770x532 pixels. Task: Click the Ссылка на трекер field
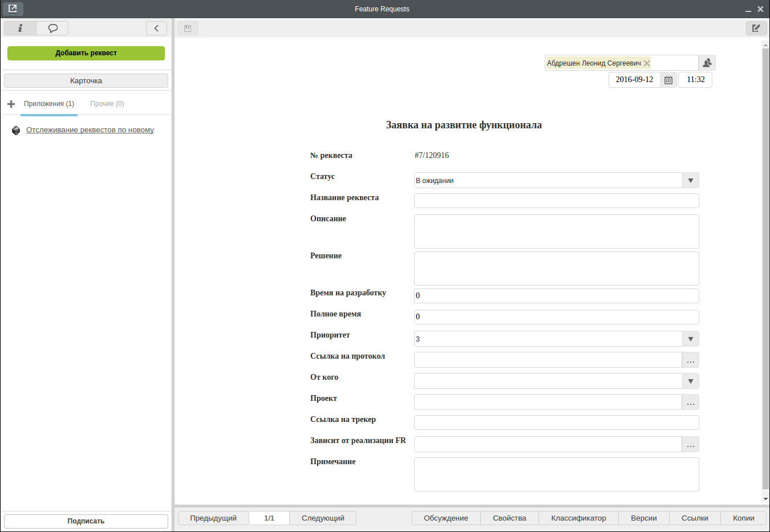(x=557, y=423)
